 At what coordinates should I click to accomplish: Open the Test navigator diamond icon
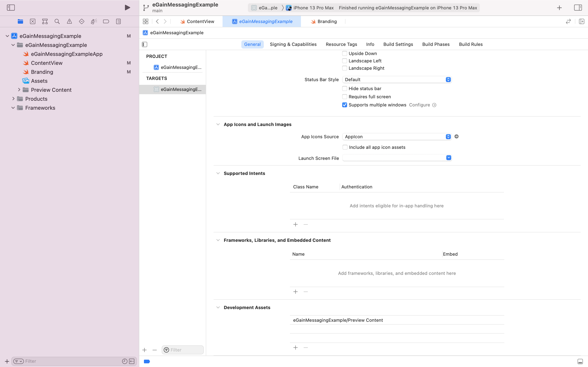[82, 21]
